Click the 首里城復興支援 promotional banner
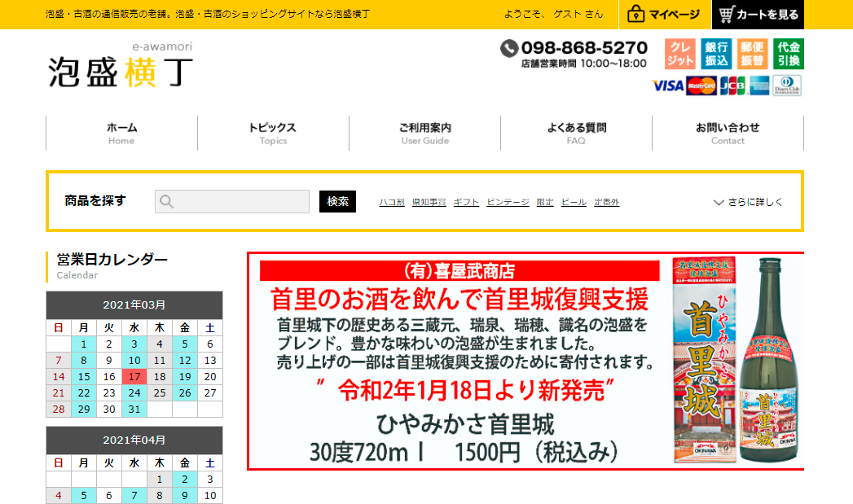Image resolution: width=853 pixels, height=504 pixels. [x=525, y=361]
